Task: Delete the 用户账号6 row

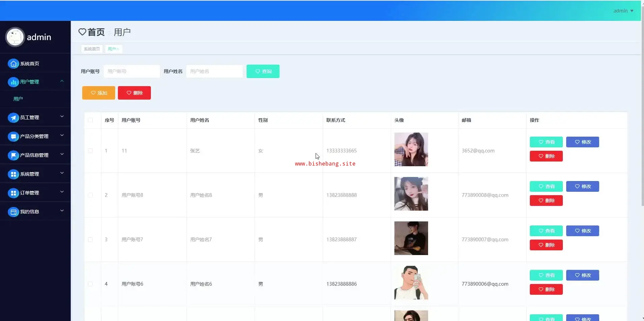Action: point(546,289)
